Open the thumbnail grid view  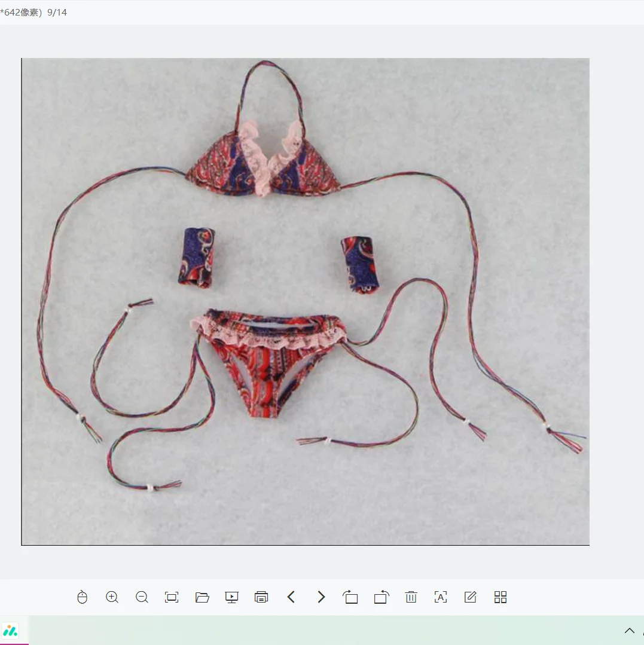click(500, 597)
